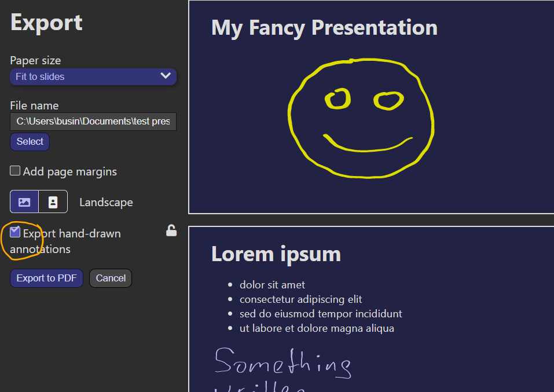This screenshot has height=392, width=554.
Task: Click the My Fancy Presentation title text
Action: tap(324, 27)
